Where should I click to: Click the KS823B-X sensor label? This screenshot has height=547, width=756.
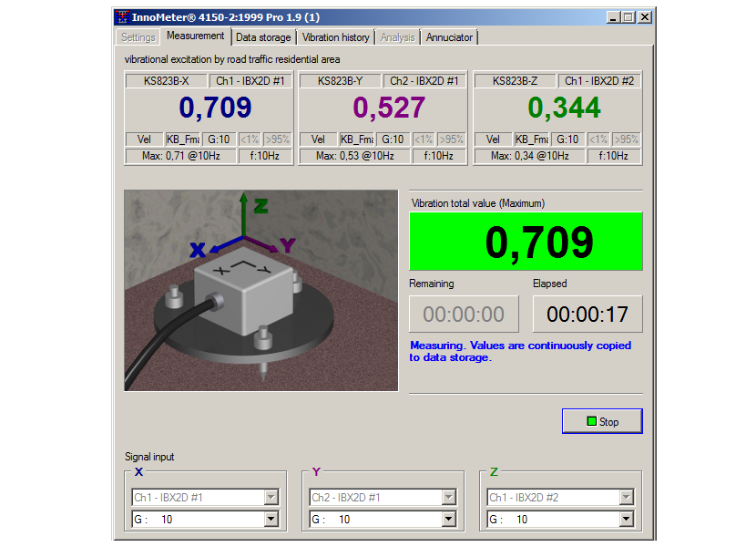[167, 81]
